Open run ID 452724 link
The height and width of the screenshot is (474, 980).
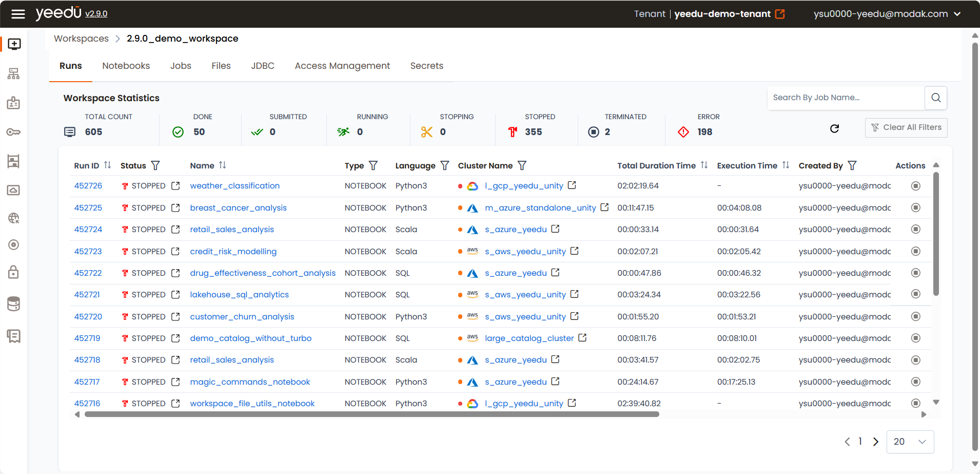point(88,230)
